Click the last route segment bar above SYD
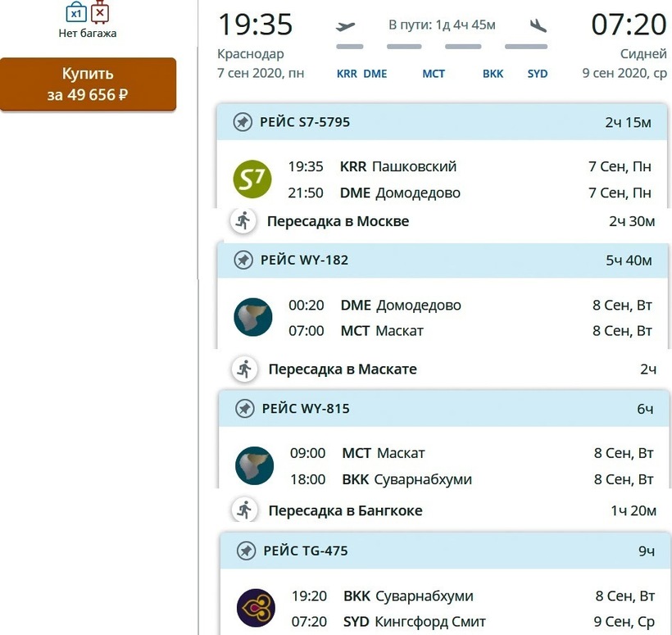This screenshot has height=635, width=672. pyautogui.click(x=526, y=47)
